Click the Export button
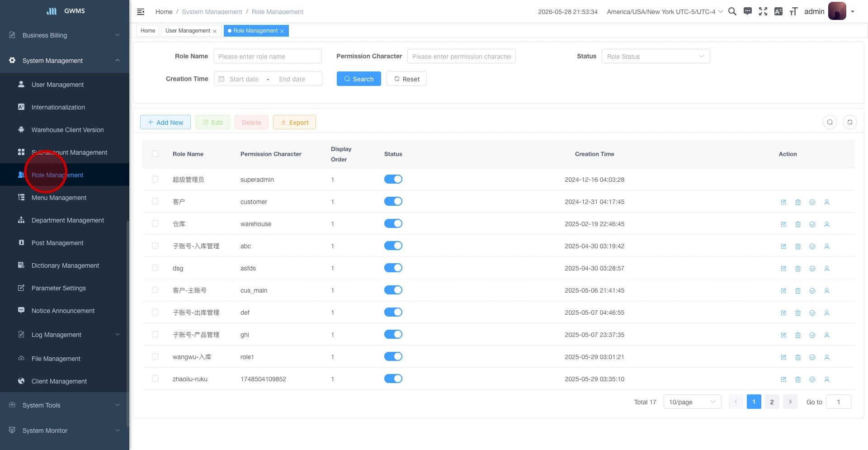The image size is (868, 450). 294,122
